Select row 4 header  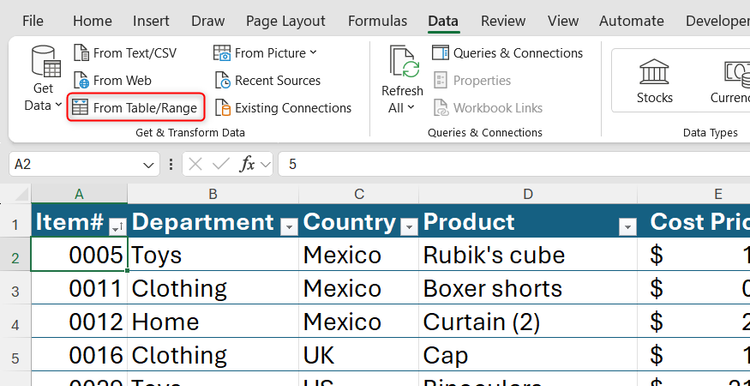[15, 321]
